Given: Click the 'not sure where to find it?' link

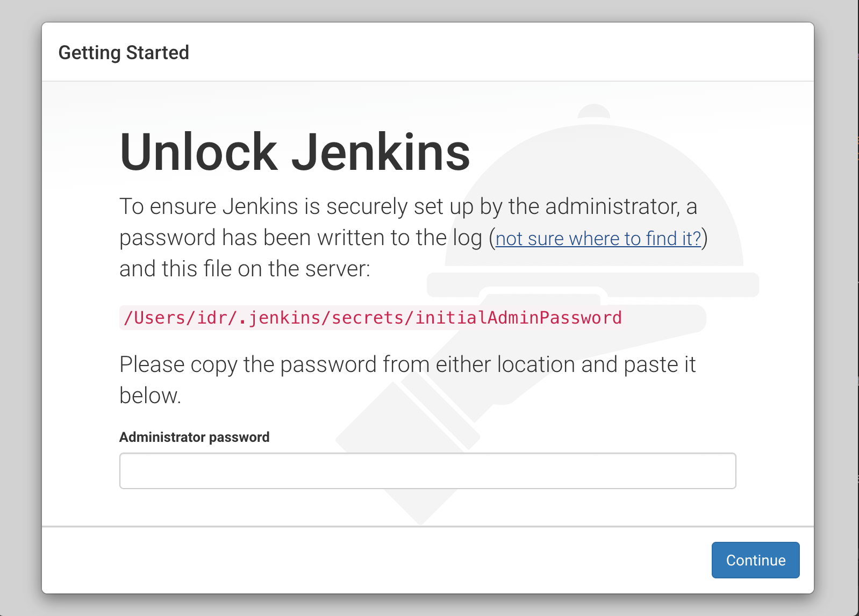Looking at the screenshot, I should [598, 238].
